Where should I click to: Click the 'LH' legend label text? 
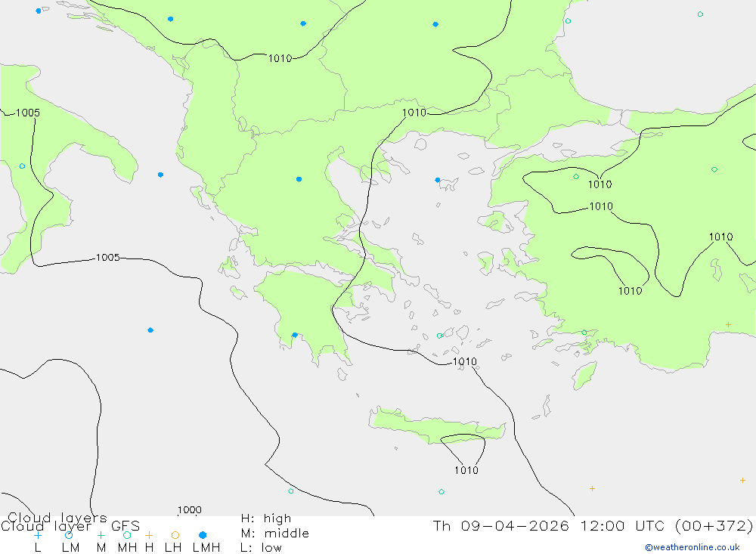point(173,548)
